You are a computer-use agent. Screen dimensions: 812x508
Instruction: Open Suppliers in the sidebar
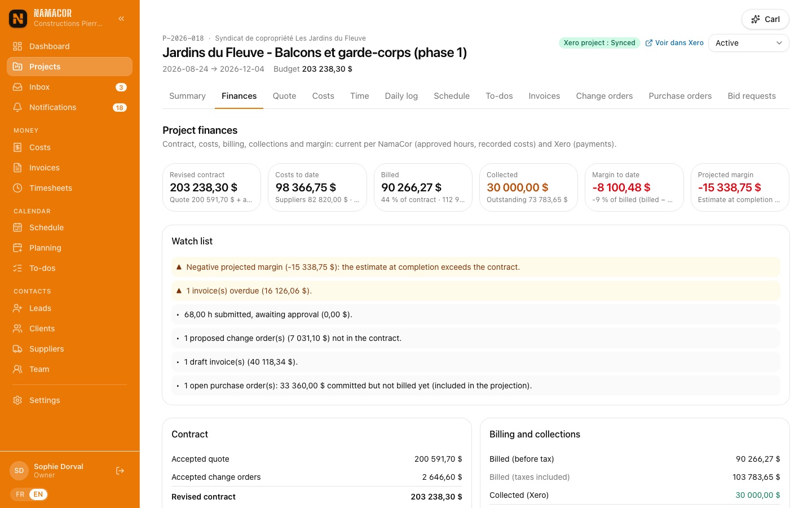pos(69,349)
